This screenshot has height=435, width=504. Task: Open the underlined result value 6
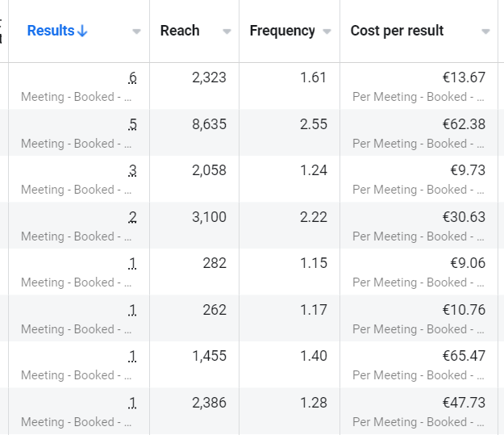point(133,77)
